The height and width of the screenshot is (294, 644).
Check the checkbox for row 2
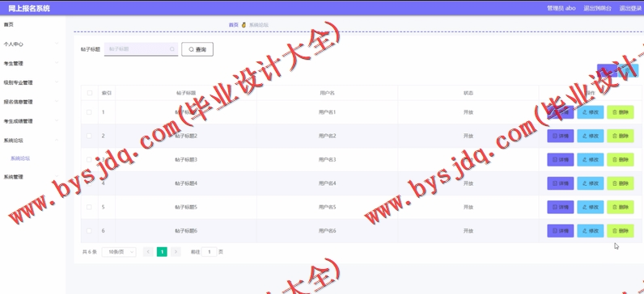coord(89,136)
